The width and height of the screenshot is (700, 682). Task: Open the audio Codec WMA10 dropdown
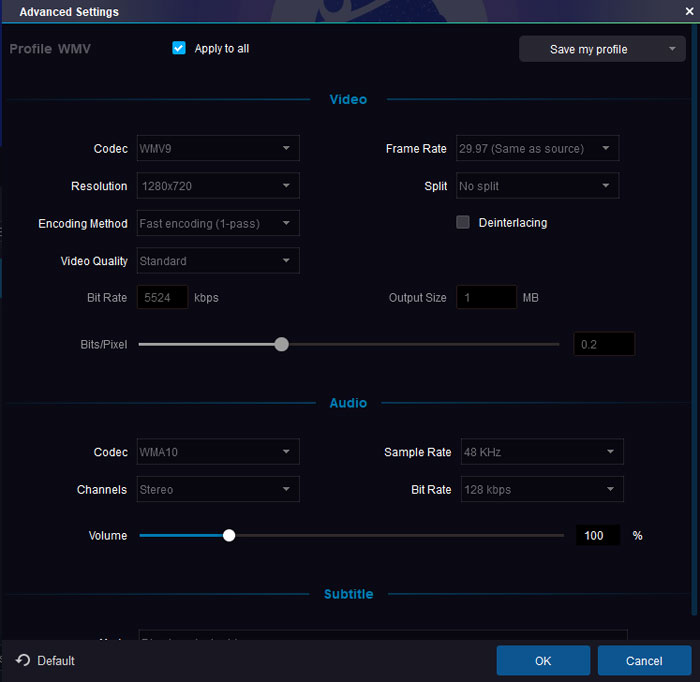(x=218, y=452)
